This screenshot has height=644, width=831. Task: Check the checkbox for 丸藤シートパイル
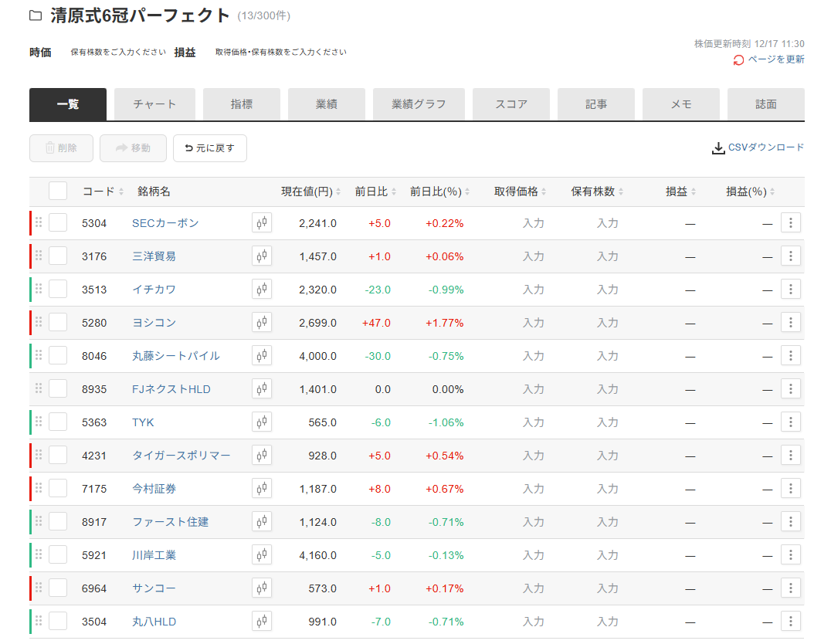[58, 356]
